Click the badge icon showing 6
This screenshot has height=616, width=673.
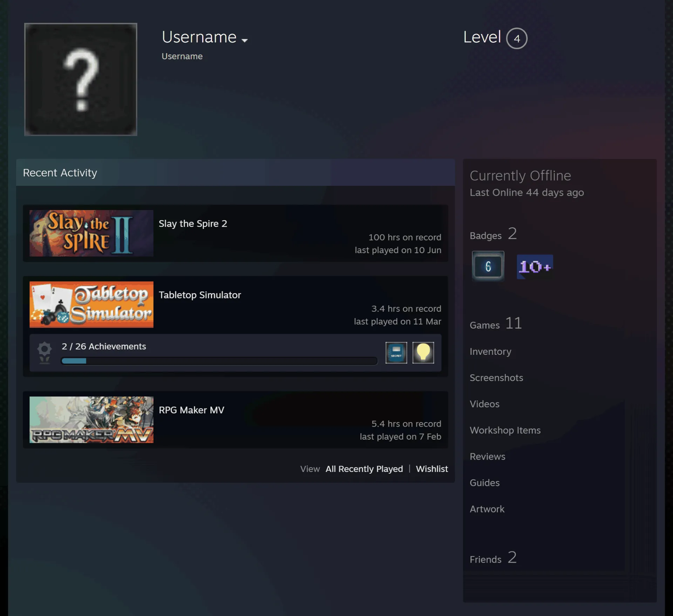click(x=488, y=266)
